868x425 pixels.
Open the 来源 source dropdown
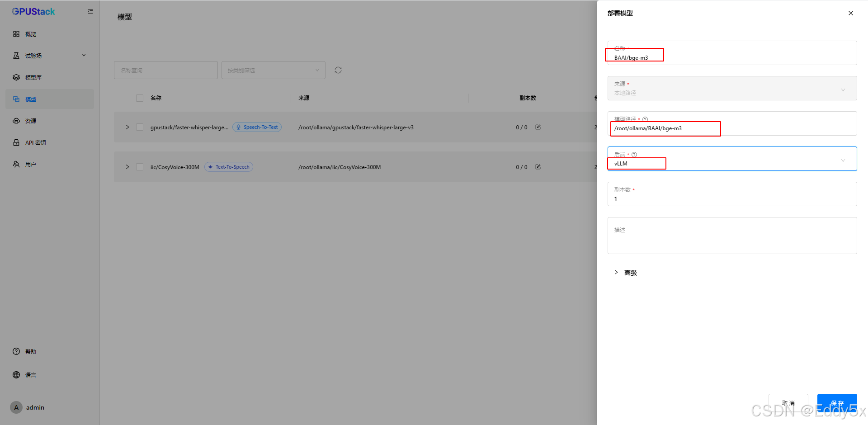click(732, 88)
